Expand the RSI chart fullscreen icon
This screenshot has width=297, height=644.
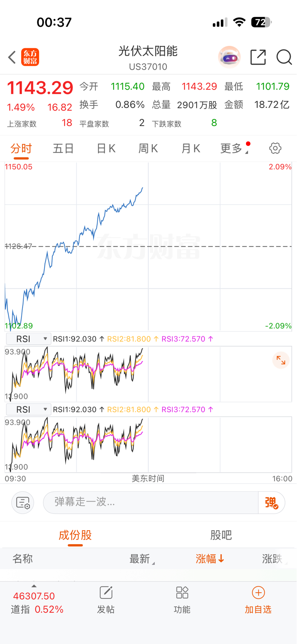pyautogui.click(x=281, y=360)
